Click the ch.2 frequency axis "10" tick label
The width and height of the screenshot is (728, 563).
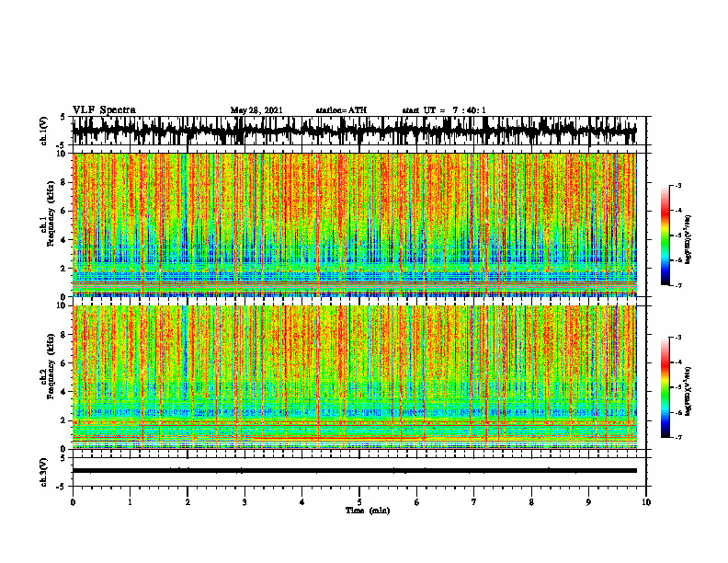click(63, 305)
